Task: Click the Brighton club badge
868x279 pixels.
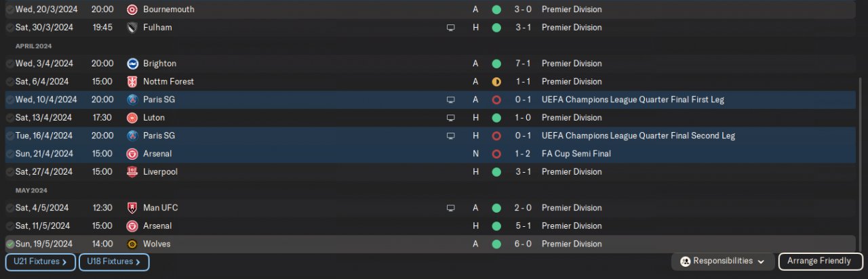Action: point(132,64)
